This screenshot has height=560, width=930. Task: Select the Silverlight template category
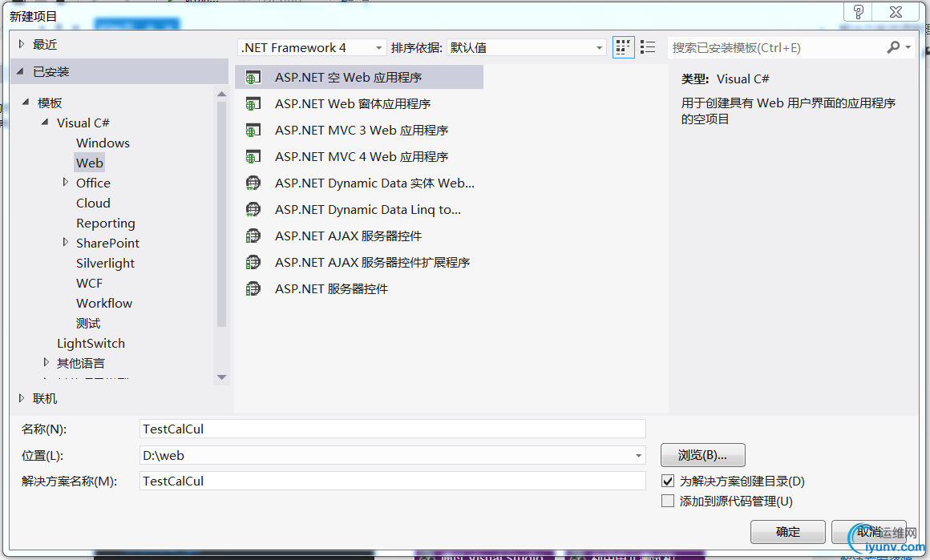(x=105, y=263)
